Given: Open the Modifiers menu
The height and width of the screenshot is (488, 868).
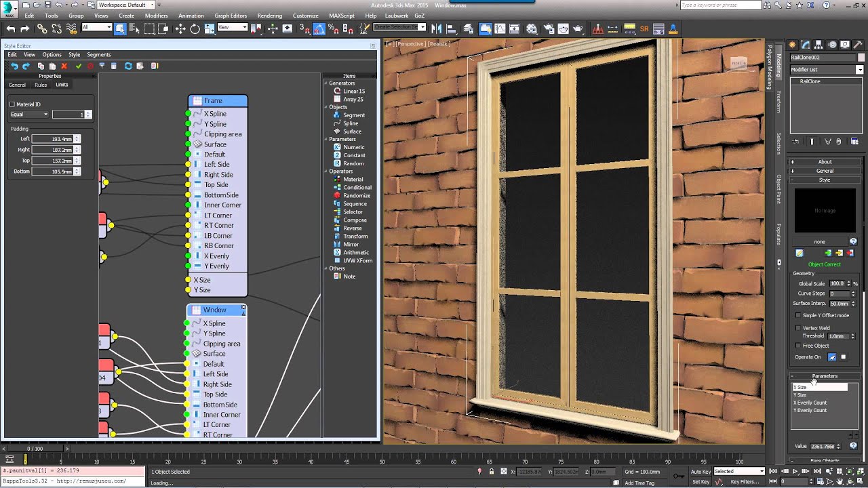Looking at the screenshot, I should pyautogui.click(x=156, y=16).
